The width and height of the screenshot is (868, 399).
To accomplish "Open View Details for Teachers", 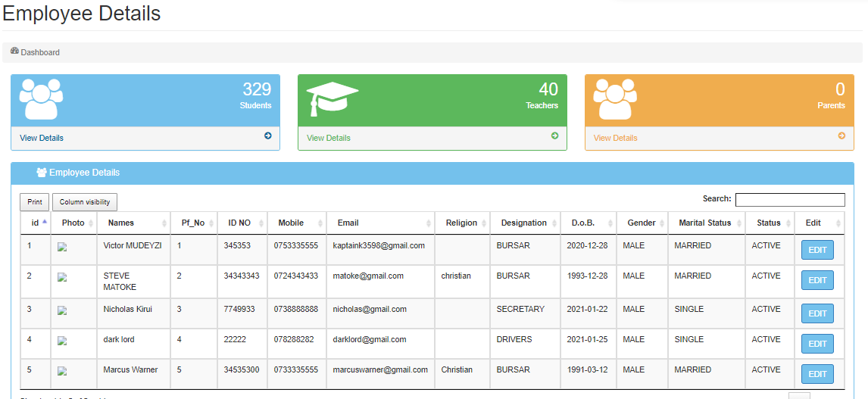I will (x=329, y=138).
